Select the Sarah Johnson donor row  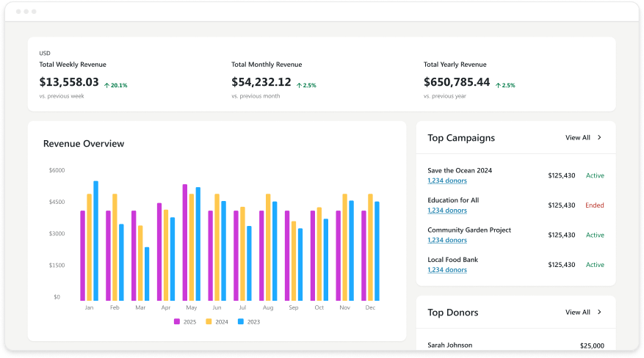pyautogui.click(x=449, y=345)
